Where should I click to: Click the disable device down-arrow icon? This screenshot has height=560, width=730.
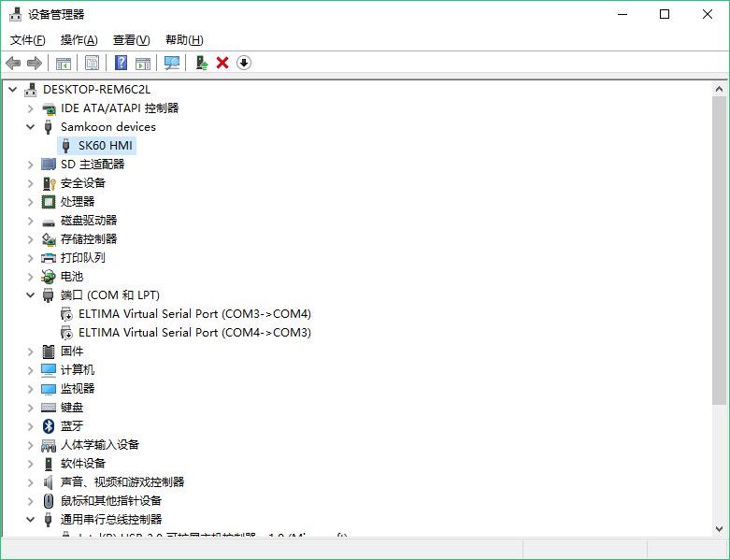point(244,63)
